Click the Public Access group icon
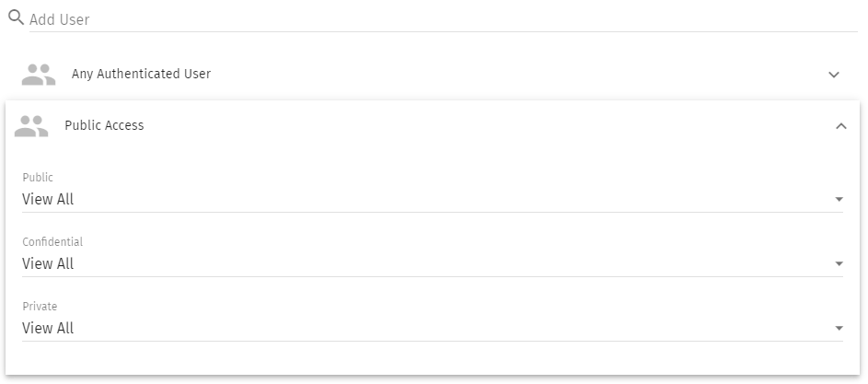Viewport: 868px width, 384px height. pyautogui.click(x=31, y=126)
